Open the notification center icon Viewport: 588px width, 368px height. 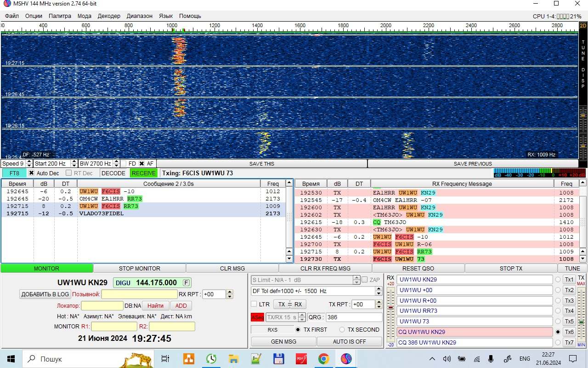click(573, 359)
